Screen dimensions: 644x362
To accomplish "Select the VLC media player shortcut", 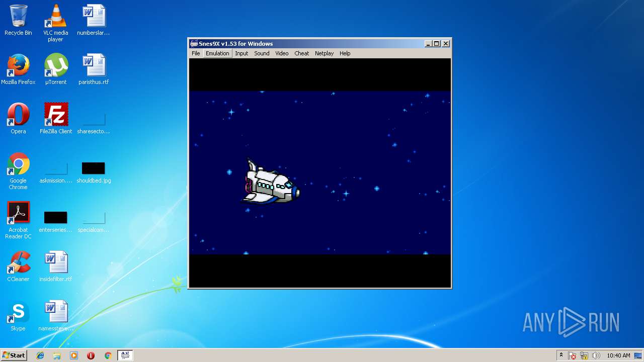I will (x=55, y=23).
